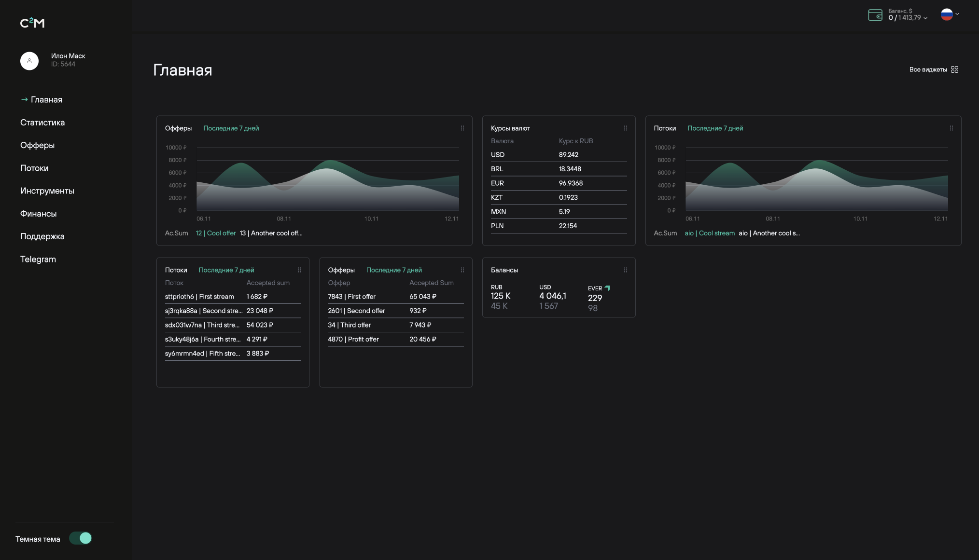979x560 pixels.
Task: Click the wallet balance icon
Action: click(x=875, y=15)
